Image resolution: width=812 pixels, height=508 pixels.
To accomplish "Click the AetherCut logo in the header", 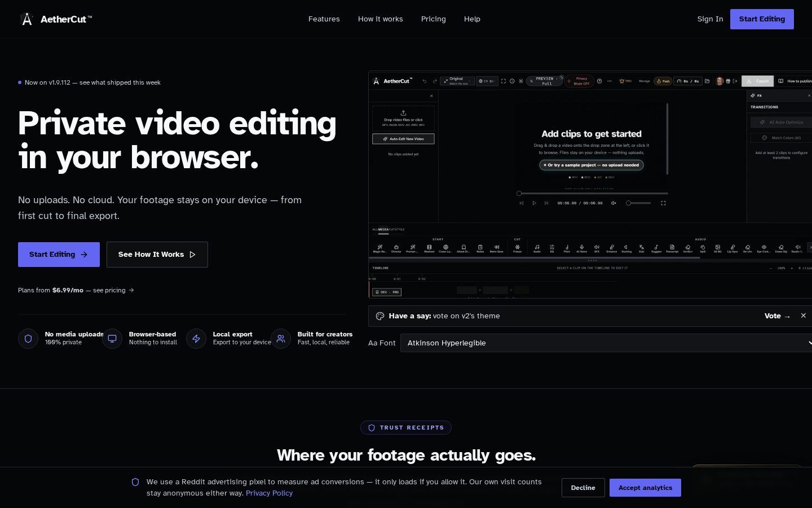I will click(55, 19).
